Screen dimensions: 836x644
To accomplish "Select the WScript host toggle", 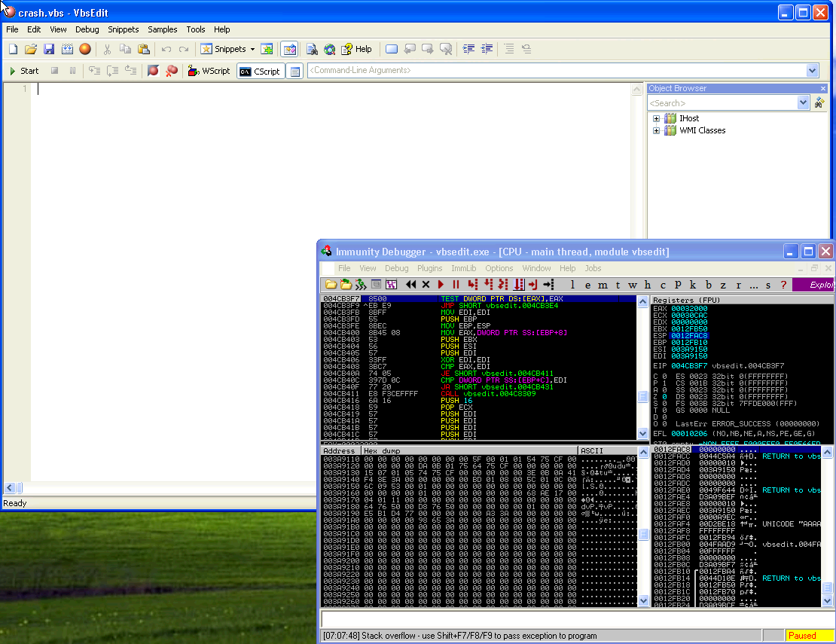I will (x=209, y=71).
